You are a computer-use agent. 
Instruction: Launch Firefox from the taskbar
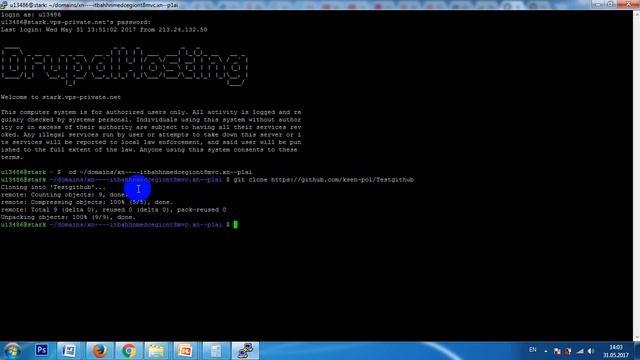pos(99,351)
